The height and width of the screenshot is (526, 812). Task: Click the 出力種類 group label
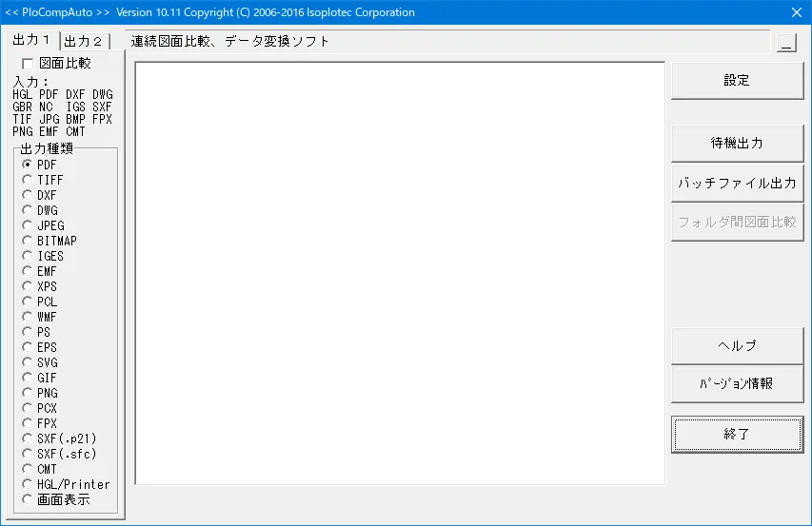click(x=47, y=149)
